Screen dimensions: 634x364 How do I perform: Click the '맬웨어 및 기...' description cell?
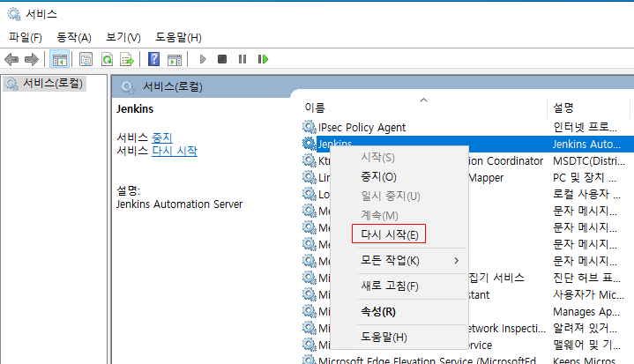pyautogui.click(x=586, y=345)
